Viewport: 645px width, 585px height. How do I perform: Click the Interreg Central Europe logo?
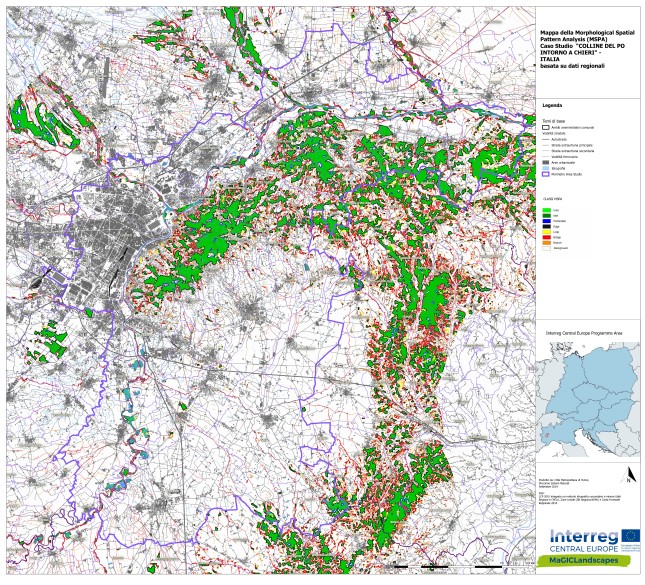click(x=595, y=541)
